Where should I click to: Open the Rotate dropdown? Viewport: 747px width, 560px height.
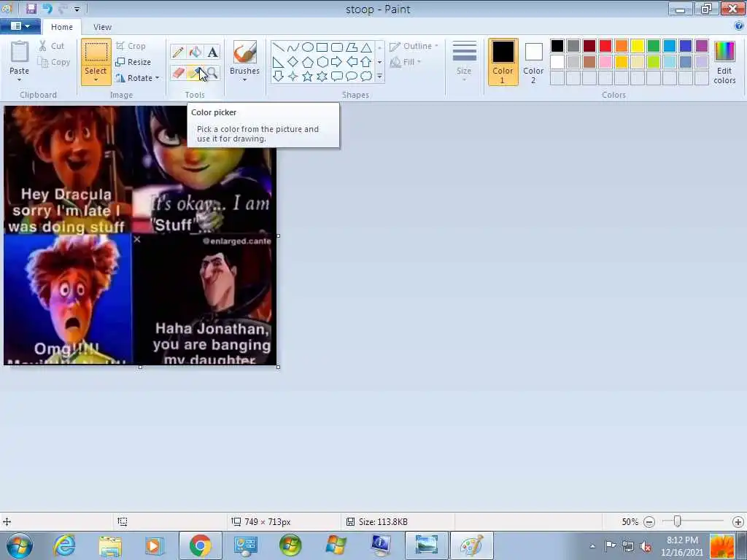(137, 77)
